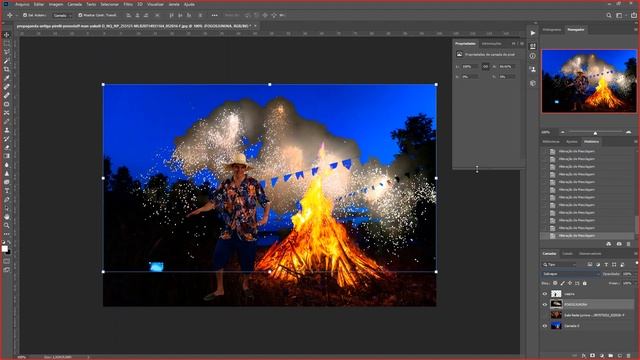Screen dimensions: 640x360
Task: Open the 3D cube panel icon in dock
Action: [533, 83]
